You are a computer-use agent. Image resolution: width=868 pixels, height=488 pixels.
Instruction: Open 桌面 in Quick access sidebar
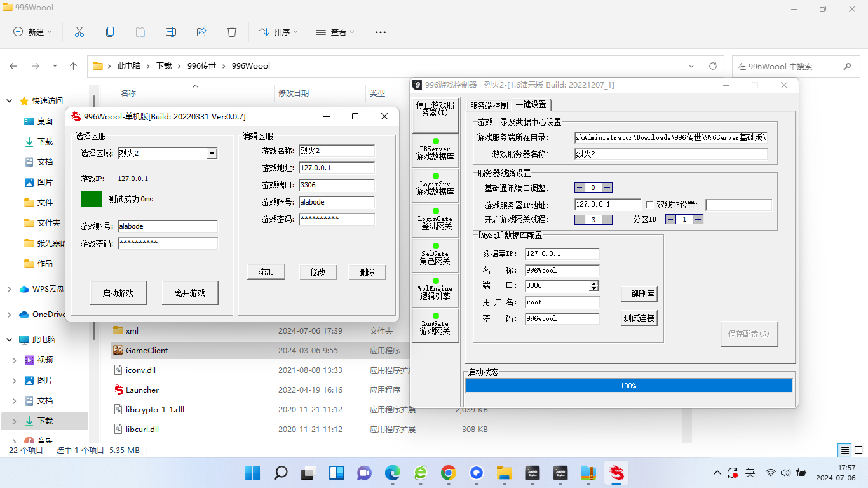point(45,121)
